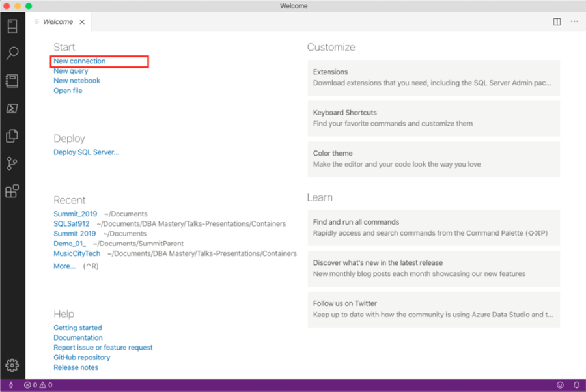Open the Connections panel in the activity bar
The image size is (586, 392).
pyautogui.click(x=12, y=26)
